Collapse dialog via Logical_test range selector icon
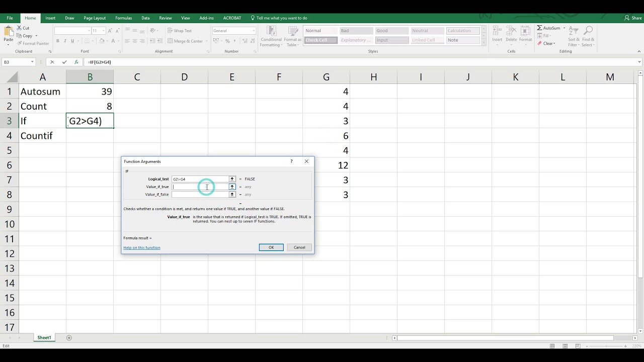Viewport: 644px width, 362px height. (232, 179)
